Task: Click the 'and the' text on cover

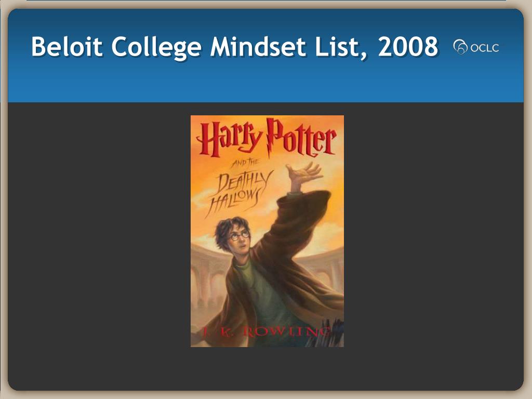Action: coord(246,163)
